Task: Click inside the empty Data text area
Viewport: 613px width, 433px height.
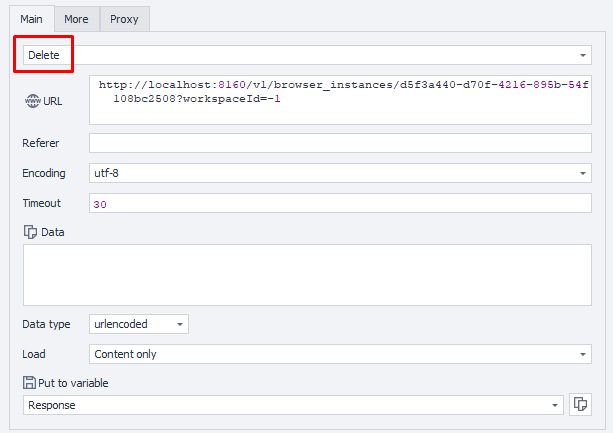Action: point(306,275)
